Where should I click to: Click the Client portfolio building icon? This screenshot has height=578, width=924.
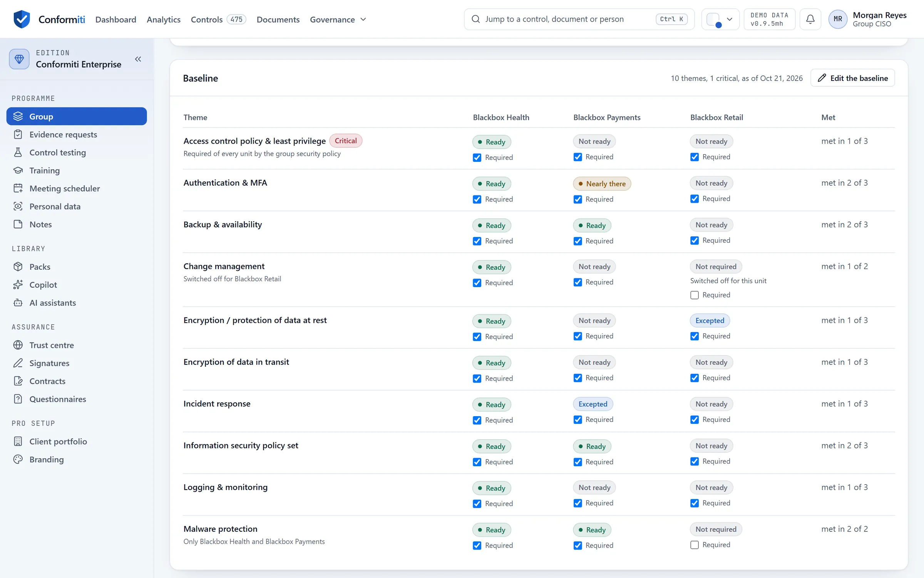(x=18, y=441)
